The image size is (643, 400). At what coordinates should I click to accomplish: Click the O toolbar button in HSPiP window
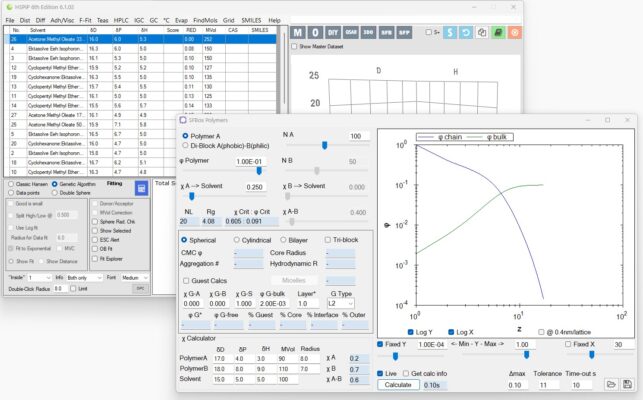coord(315,32)
